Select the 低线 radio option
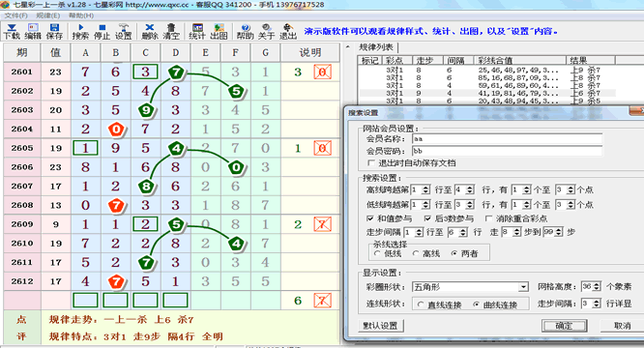 [377, 253]
